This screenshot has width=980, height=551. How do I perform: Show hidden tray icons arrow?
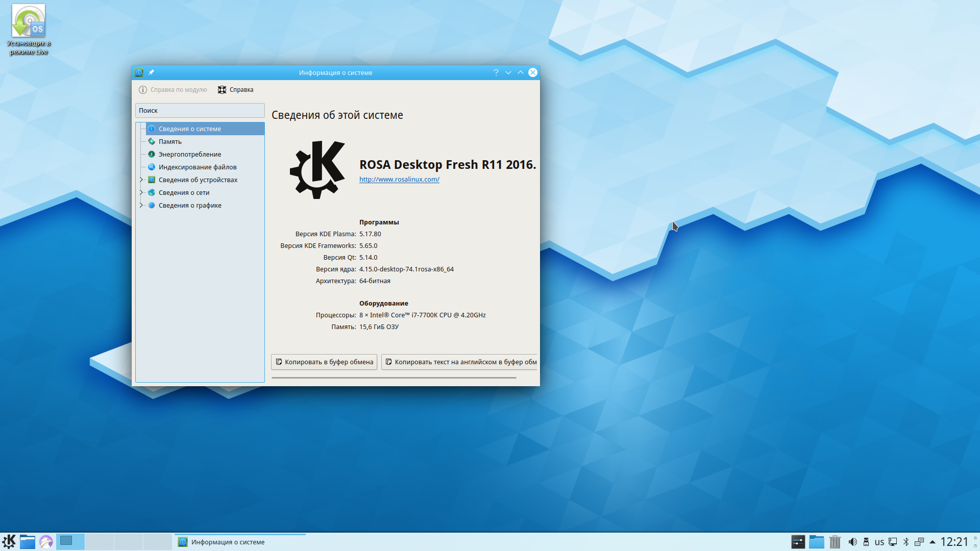coord(933,542)
